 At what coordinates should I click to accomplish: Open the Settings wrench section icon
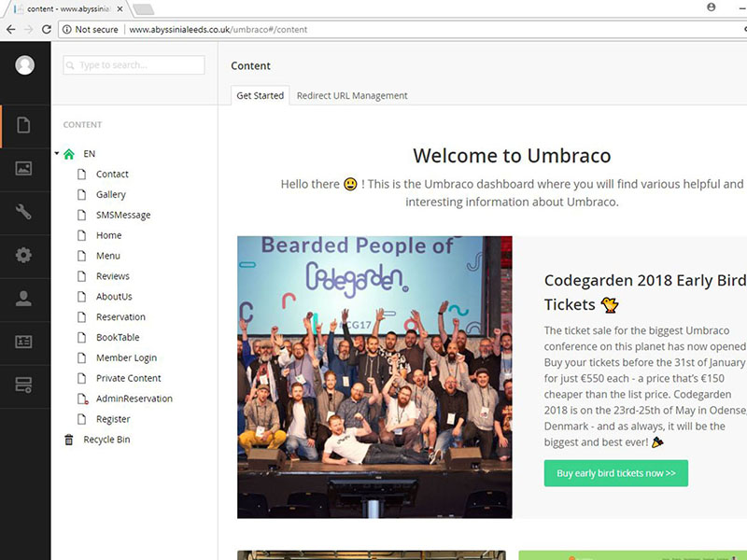pyautogui.click(x=23, y=212)
